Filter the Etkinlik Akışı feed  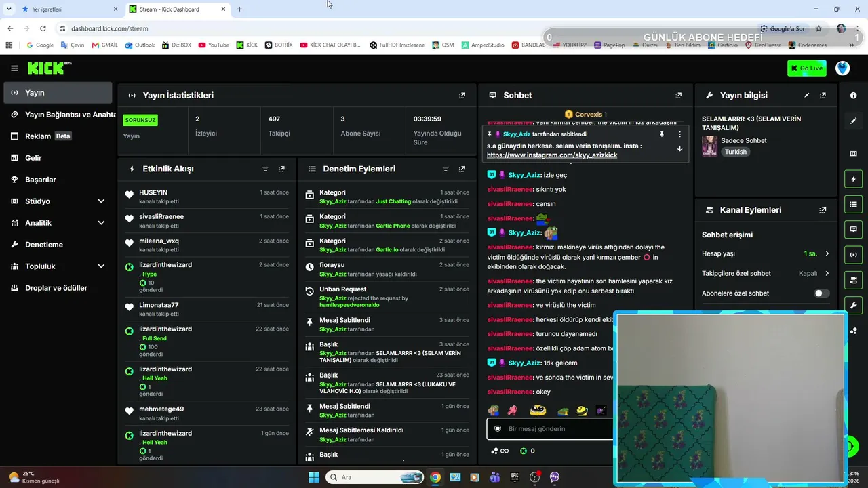[x=265, y=169]
